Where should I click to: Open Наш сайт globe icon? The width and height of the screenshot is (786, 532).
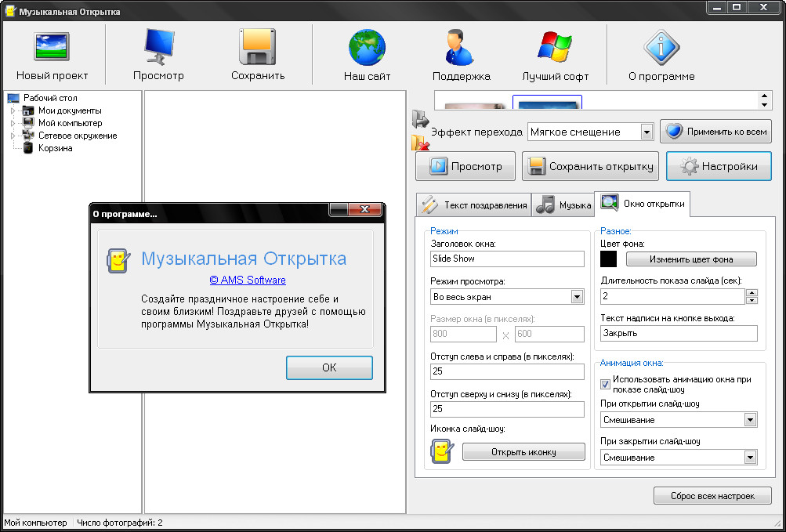tap(367, 48)
